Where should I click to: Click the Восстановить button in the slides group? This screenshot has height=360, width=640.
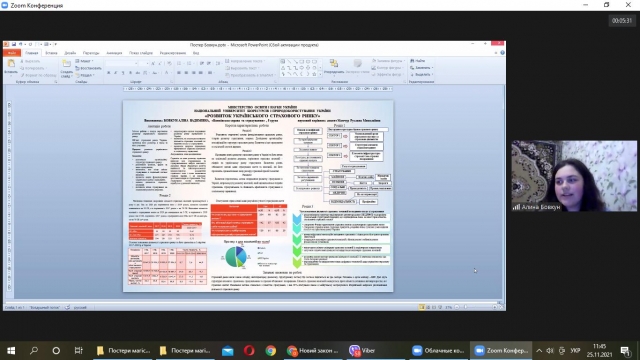tap(89, 68)
